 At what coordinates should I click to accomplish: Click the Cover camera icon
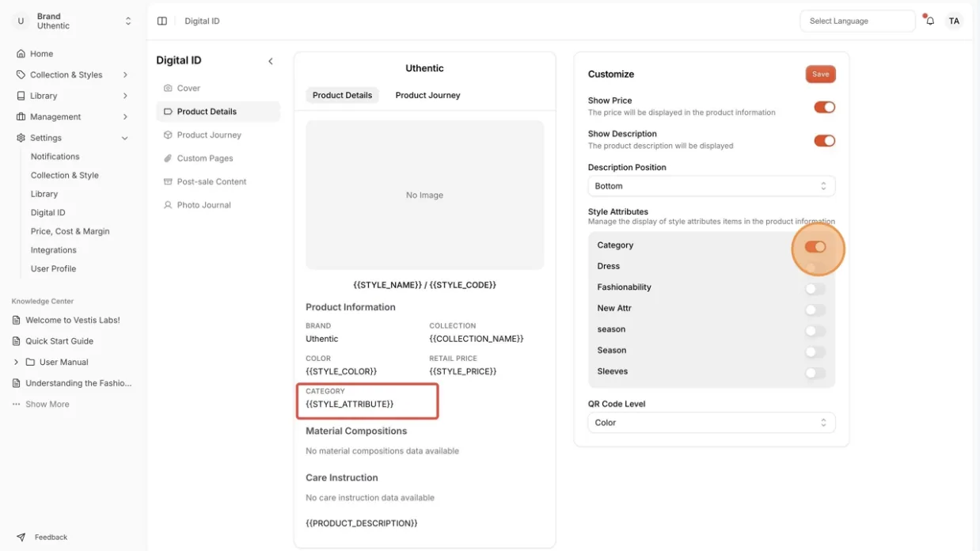[168, 88]
